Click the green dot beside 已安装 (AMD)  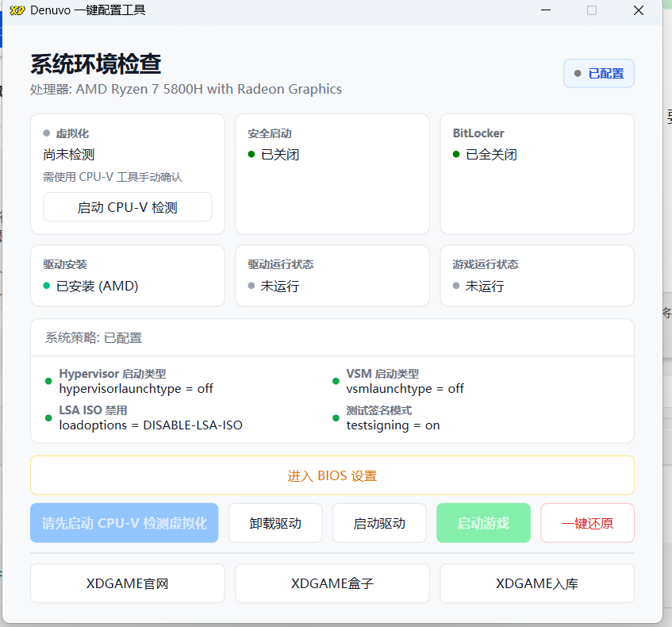(x=47, y=286)
